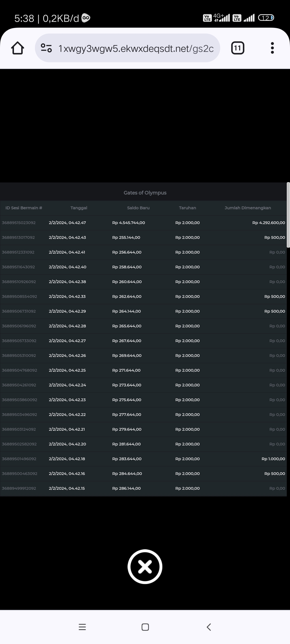
Task: Click the history table vertical scrollbar
Action: coord(288,215)
